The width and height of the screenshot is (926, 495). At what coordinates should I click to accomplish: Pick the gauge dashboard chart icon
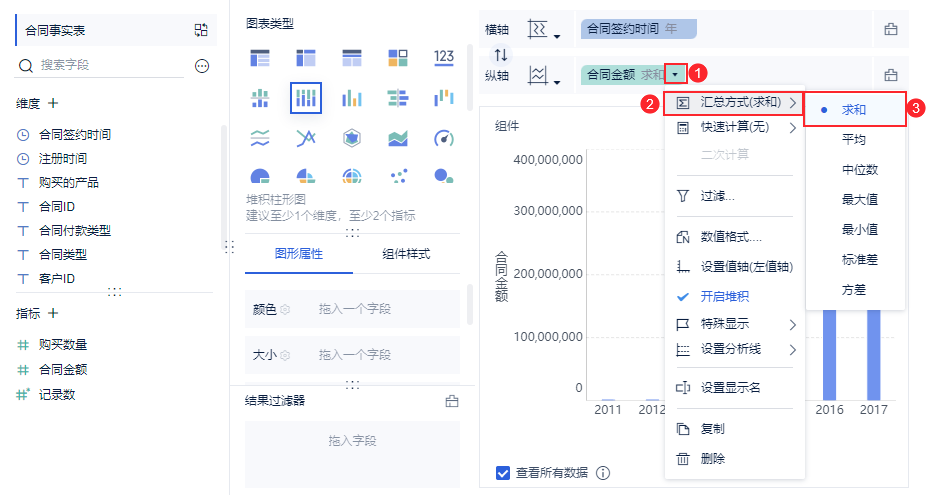pos(444,138)
